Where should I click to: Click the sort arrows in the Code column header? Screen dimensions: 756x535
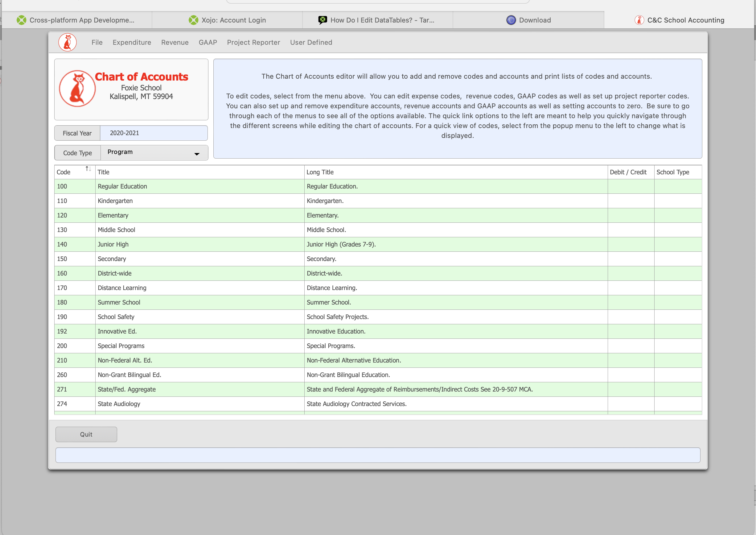88,169
